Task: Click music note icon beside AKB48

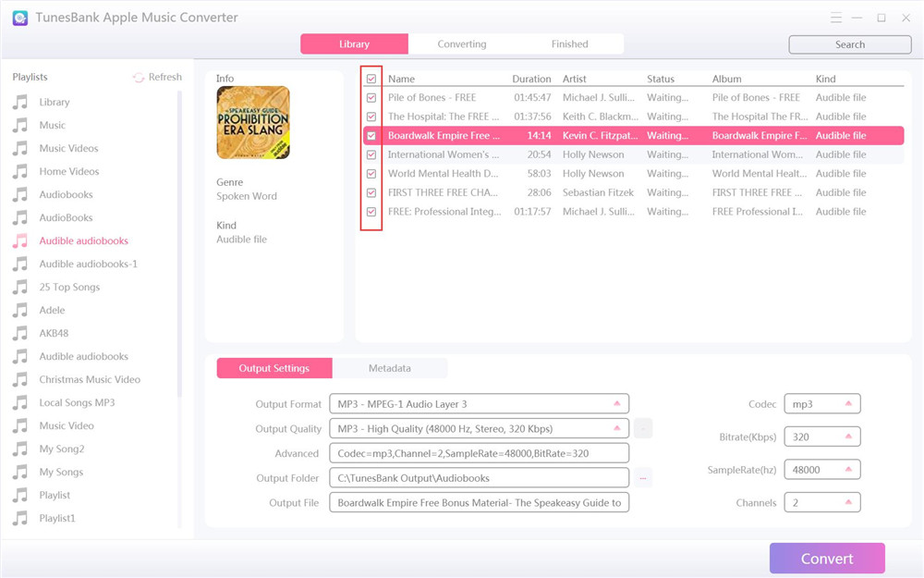Action: click(20, 333)
